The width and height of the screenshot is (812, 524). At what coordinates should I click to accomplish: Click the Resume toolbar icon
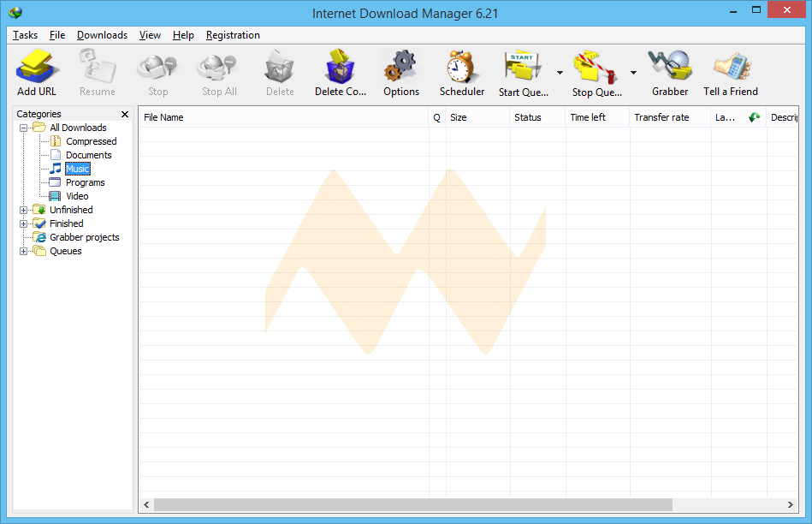pyautogui.click(x=97, y=66)
